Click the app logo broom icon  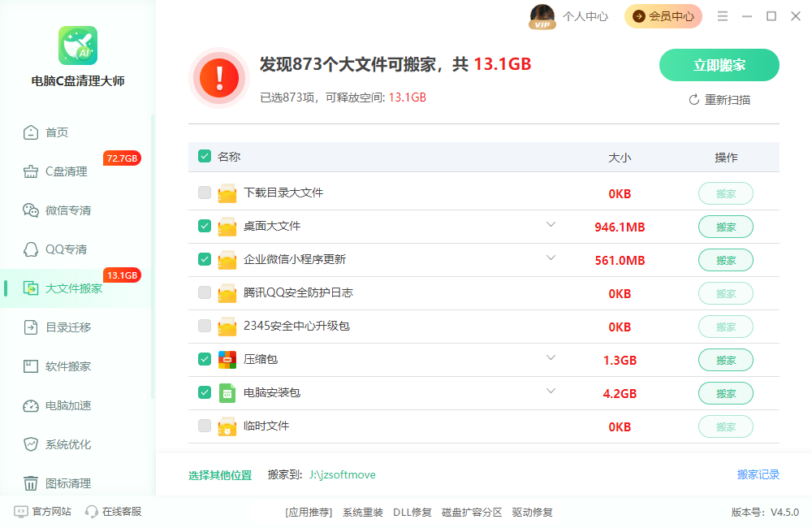78,45
